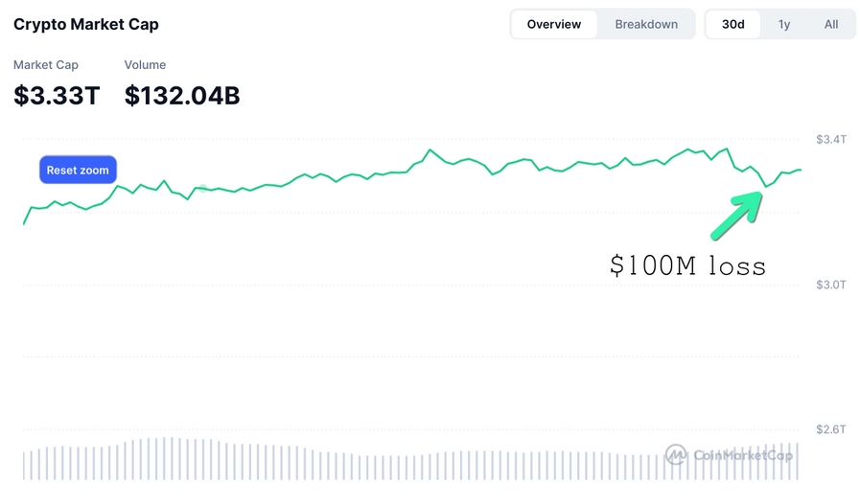Click the green arrow annotation
This screenshot has height=504, width=860.
click(736, 216)
